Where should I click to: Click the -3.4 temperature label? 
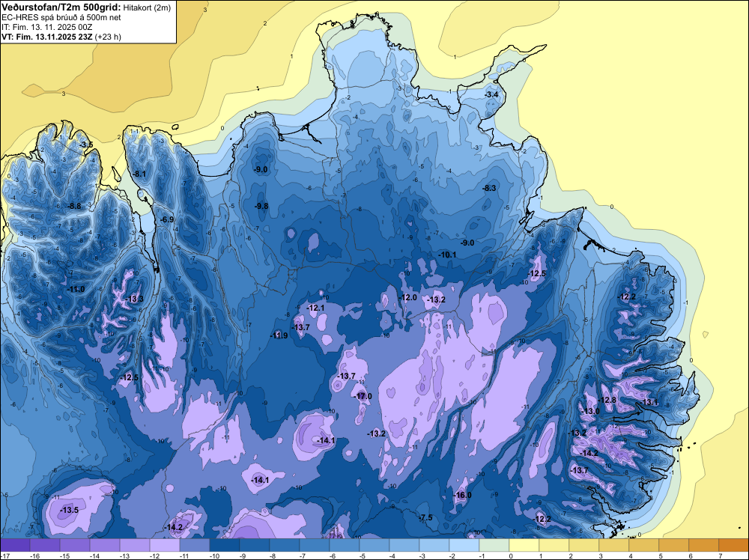point(491,94)
